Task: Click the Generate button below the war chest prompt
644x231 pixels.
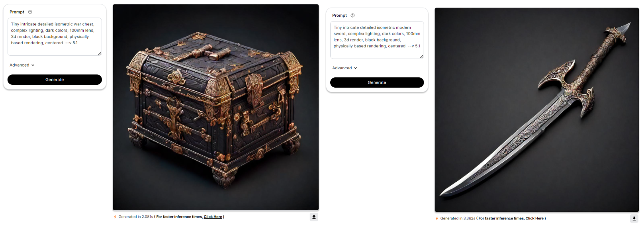Action: [x=55, y=80]
